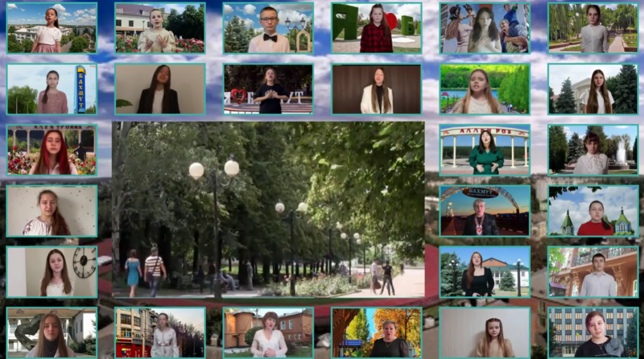
Task: Select the tile with blue БАХМУТ stele
Action: pos(52,89)
